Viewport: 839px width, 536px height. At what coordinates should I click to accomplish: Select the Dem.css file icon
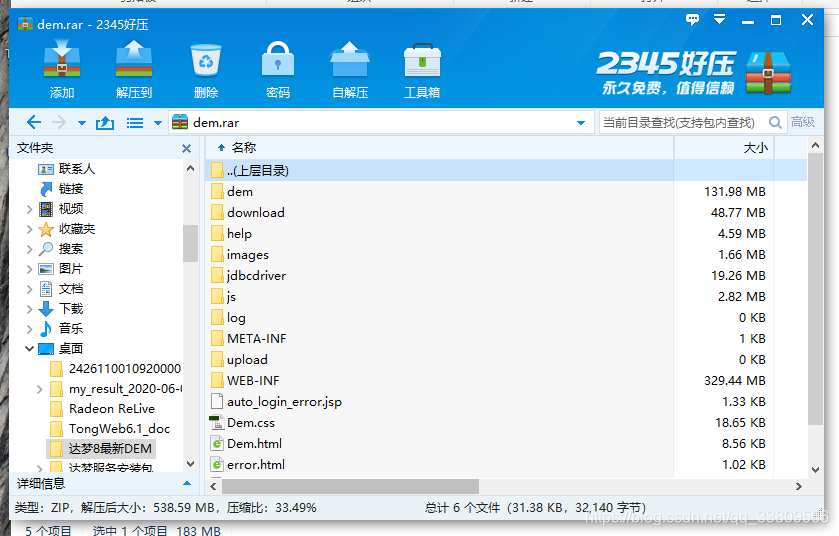(x=217, y=423)
